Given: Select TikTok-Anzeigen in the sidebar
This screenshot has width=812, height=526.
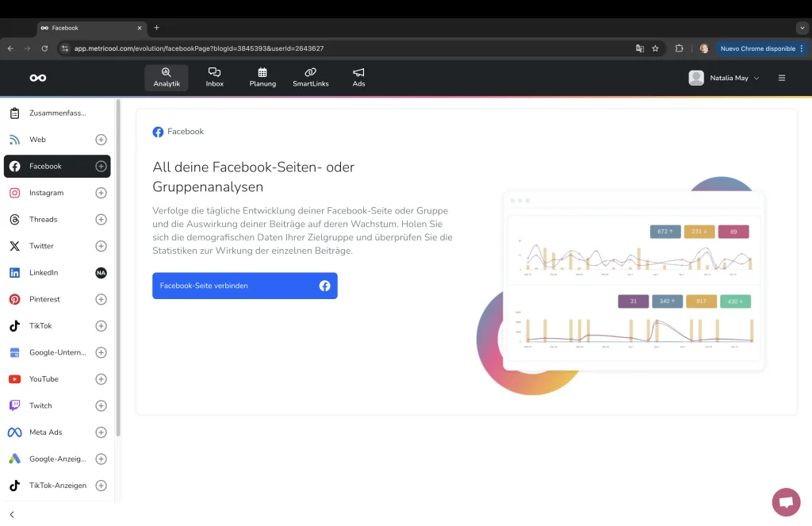Looking at the screenshot, I should tap(57, 486).
